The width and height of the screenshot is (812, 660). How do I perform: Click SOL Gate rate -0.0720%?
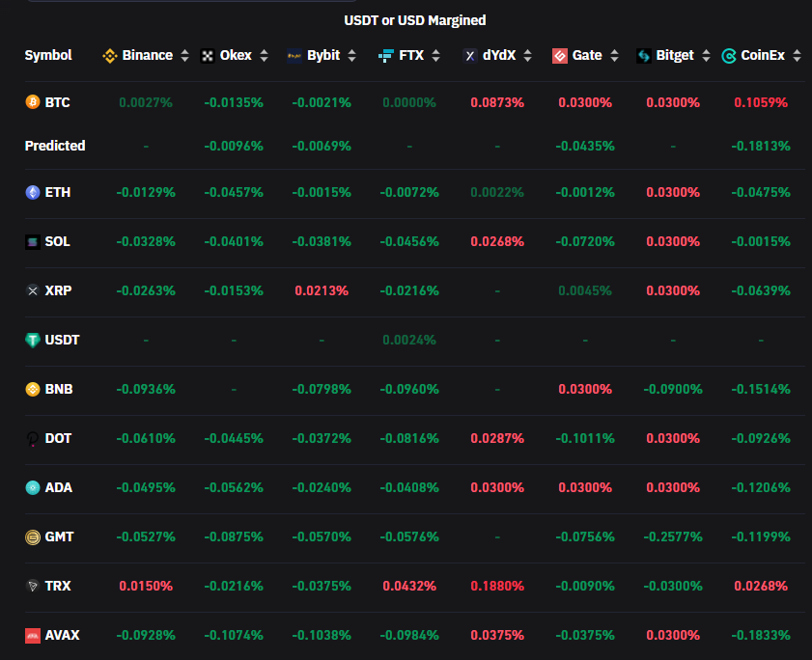585,242
